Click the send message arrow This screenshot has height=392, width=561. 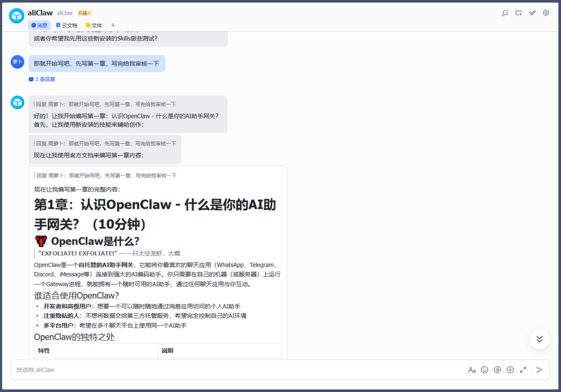(540, 370)
